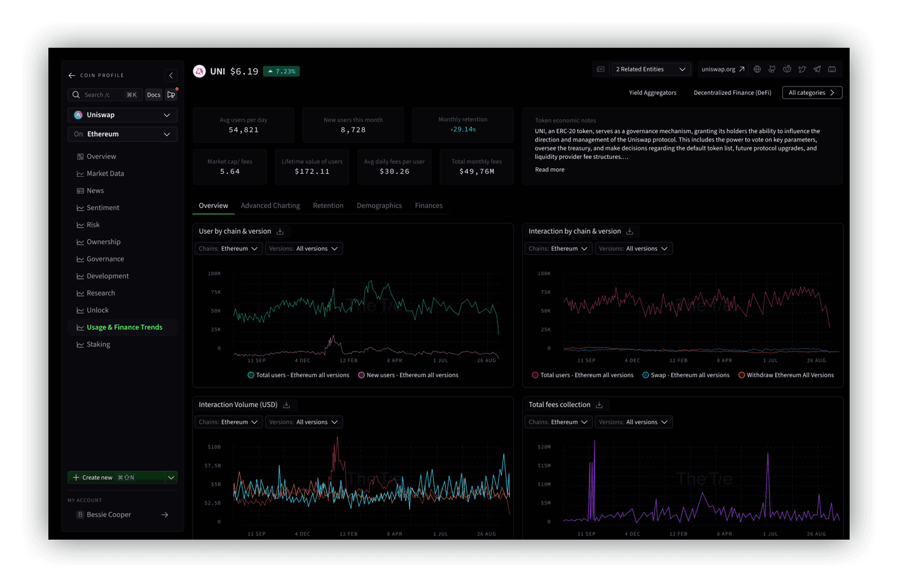The image size is (898, 588).
Task: Open Chains dropdown in the Total fees collection chart
Action: 558,422
